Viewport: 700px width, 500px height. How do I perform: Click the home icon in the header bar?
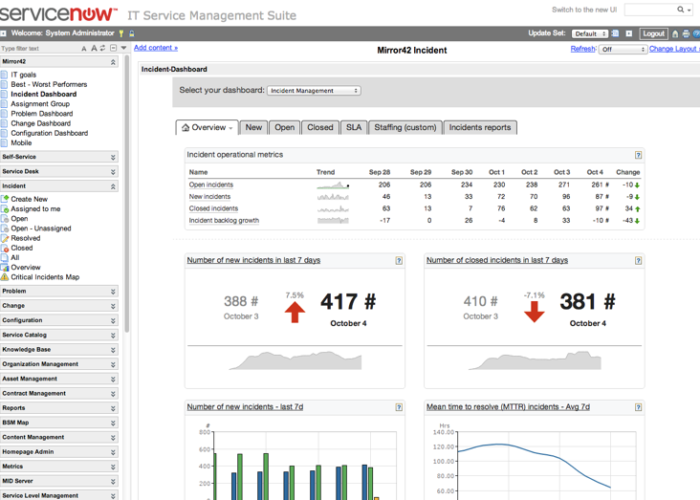pos(675,33)
